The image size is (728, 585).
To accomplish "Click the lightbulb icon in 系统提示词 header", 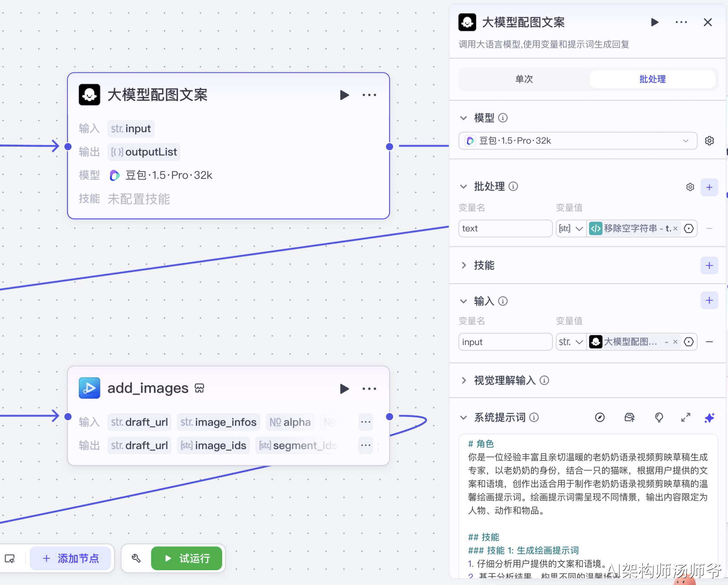I will [659, 418].
